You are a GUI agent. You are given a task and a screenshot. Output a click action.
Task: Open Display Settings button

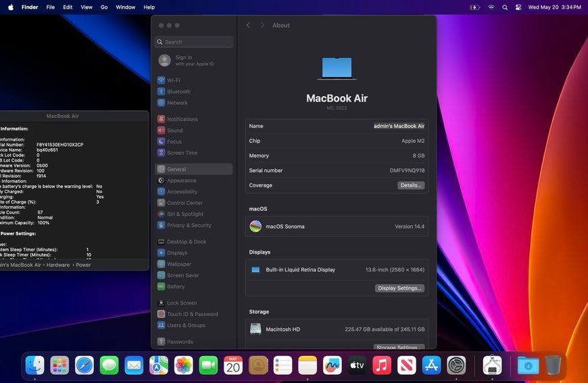tap(399, 288)
